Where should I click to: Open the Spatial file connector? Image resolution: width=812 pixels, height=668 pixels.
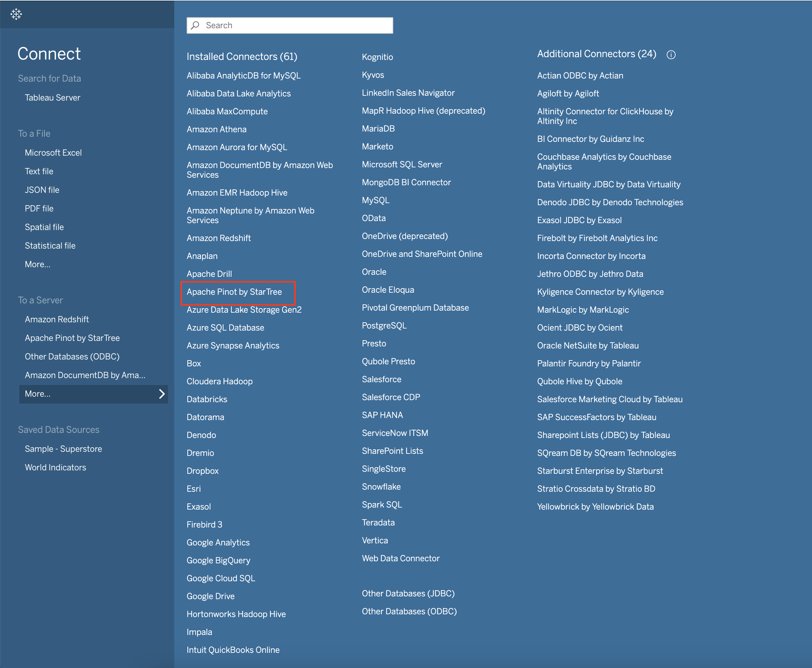(x=44, y=227)
